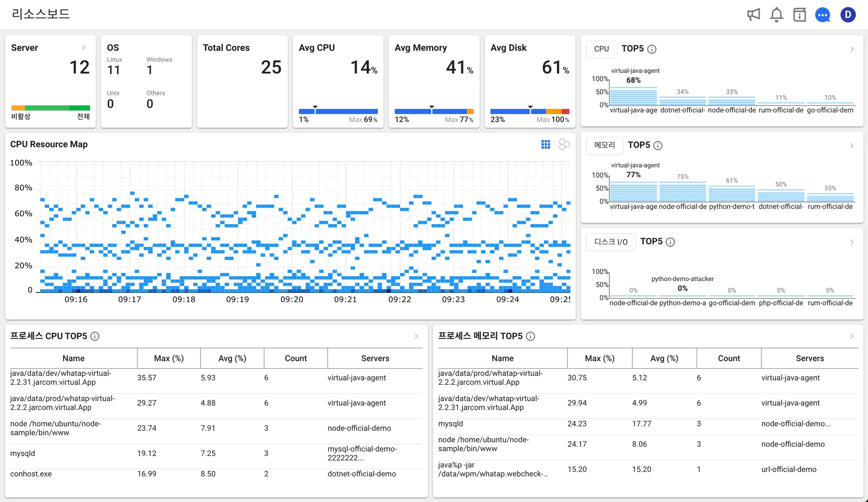Expand the Server card chevron

point(83,48)
